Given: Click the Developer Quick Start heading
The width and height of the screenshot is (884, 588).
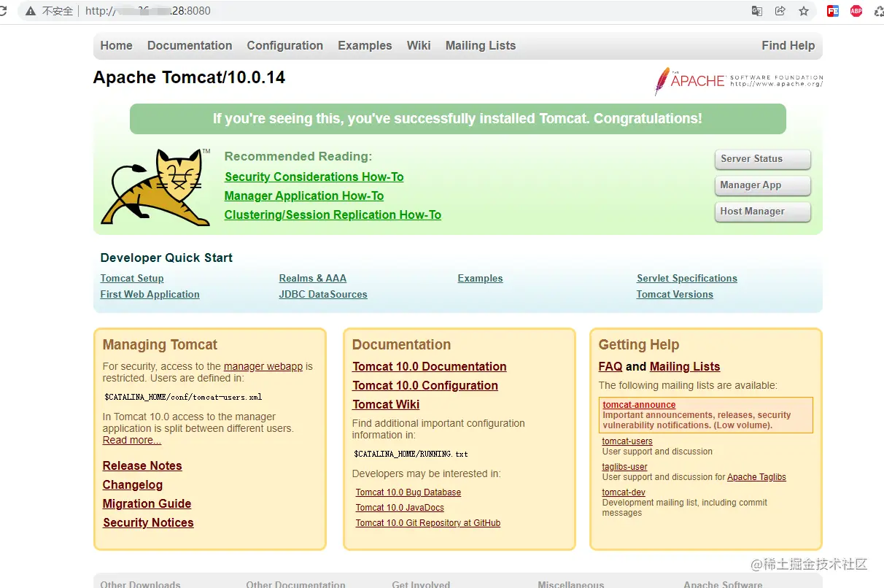Looking at the screenshot, I should click(x=166, y=258).
